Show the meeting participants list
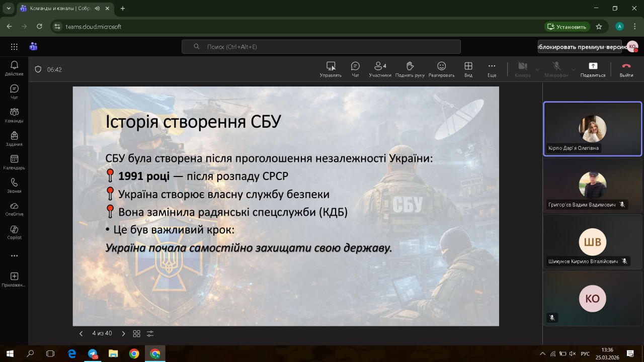Screen dimensions: 644x362 (x=380, y=69)
